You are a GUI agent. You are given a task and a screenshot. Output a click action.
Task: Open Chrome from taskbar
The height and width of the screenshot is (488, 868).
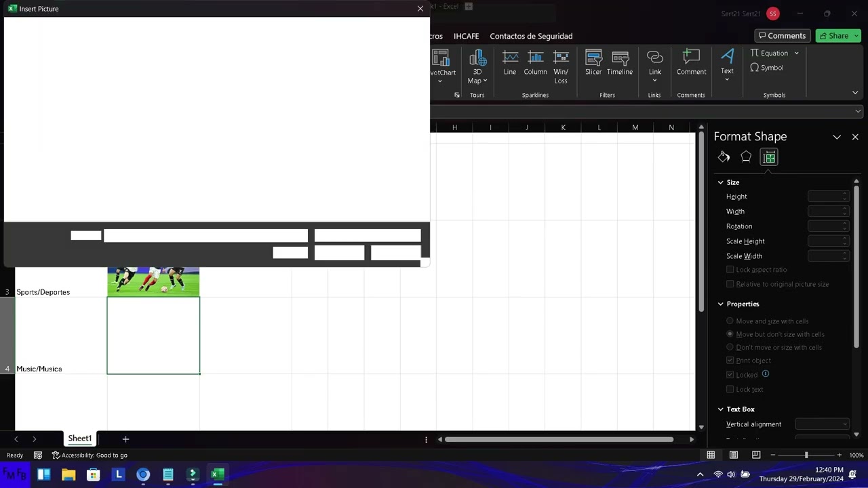coord(143,474)
